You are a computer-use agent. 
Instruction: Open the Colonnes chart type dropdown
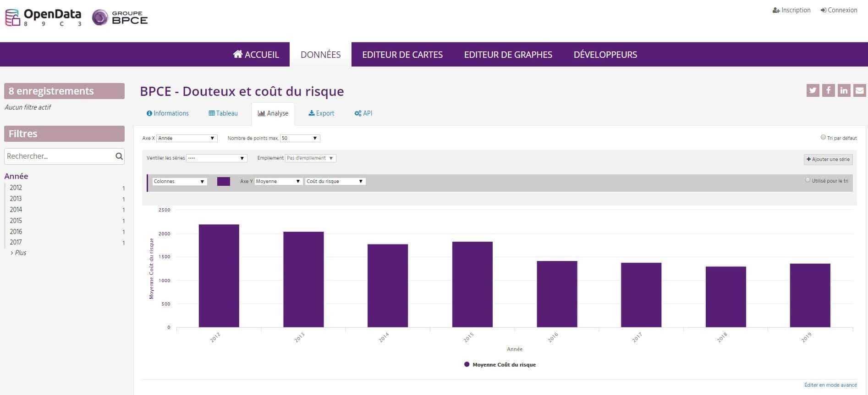coord(179,182)
